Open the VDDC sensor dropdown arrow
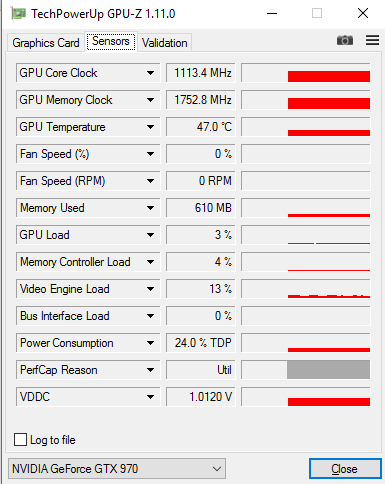385x484 pixels. pos(150,397)
